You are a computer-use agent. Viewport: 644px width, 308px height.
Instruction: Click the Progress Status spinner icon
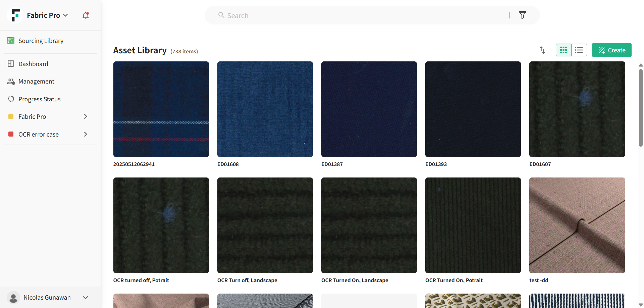(11, 99)
